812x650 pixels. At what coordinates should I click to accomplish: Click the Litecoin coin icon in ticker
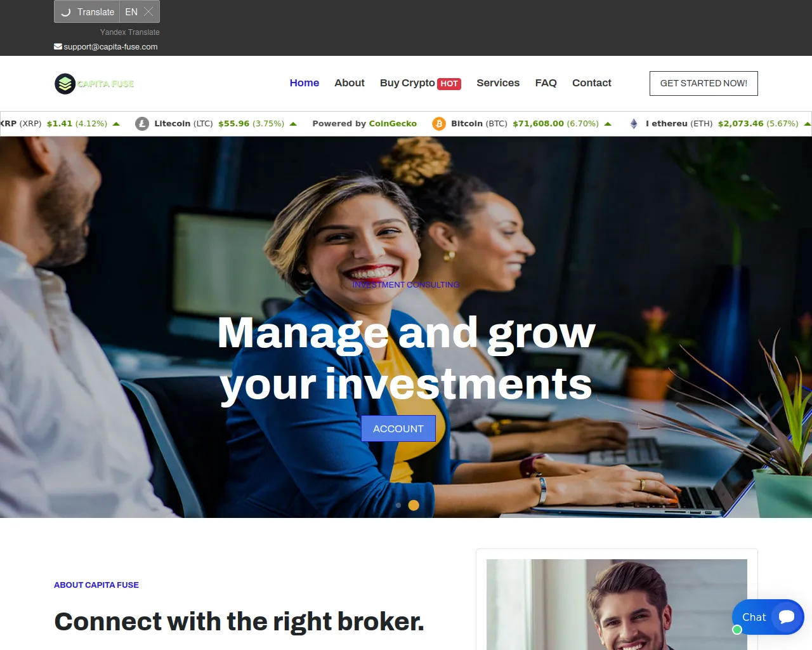[142, 124]
